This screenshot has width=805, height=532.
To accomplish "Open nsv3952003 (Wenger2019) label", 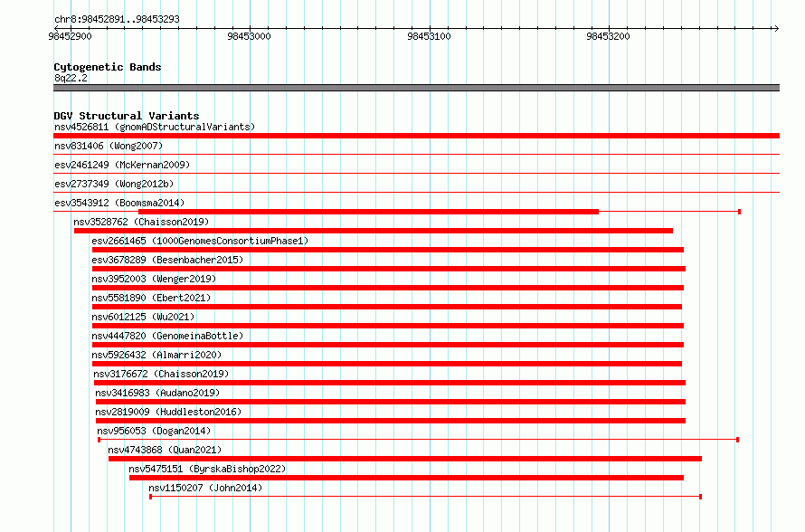I will coord(154,279).
